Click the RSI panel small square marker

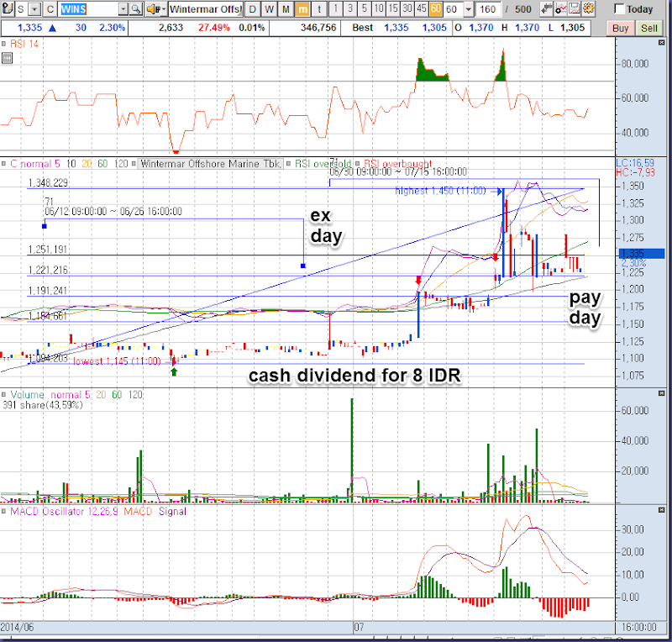(3, 44)
